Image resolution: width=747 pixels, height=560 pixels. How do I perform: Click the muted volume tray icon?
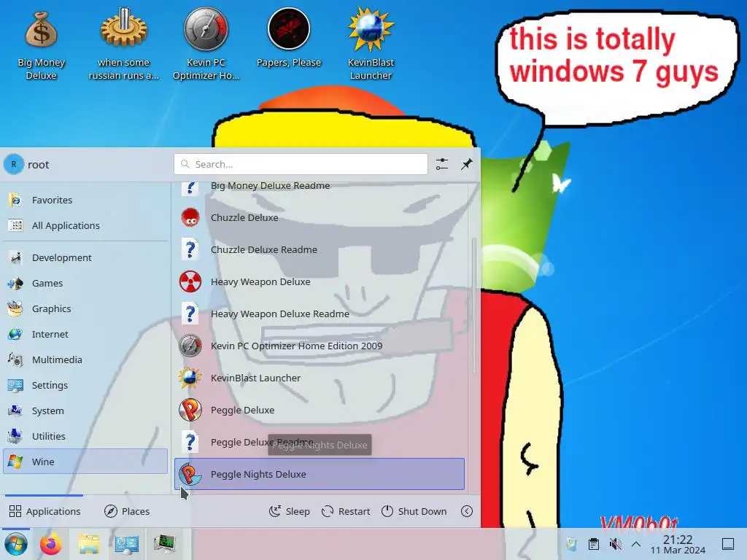pos(616,544)
